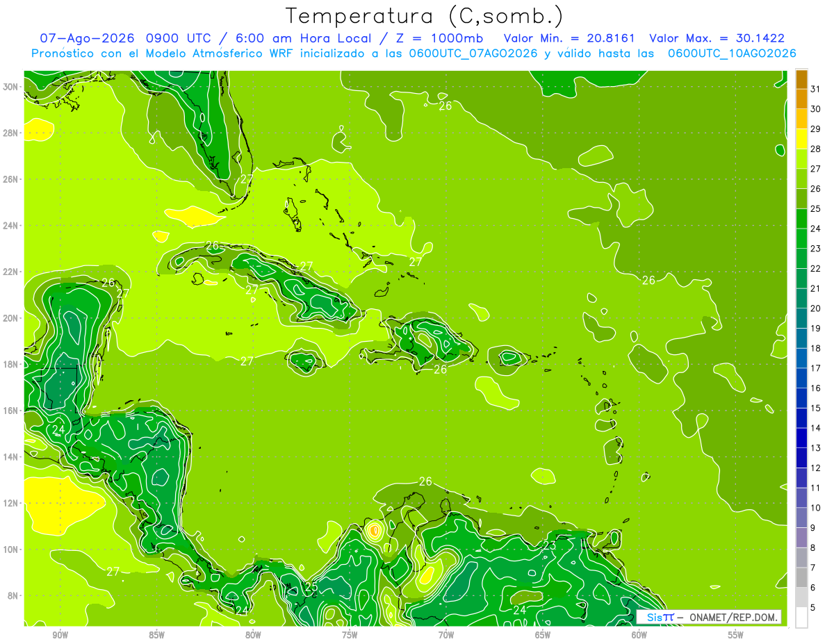Click the initialization time "0600UTC_07AGO2026"

click(x=473, y=53)
